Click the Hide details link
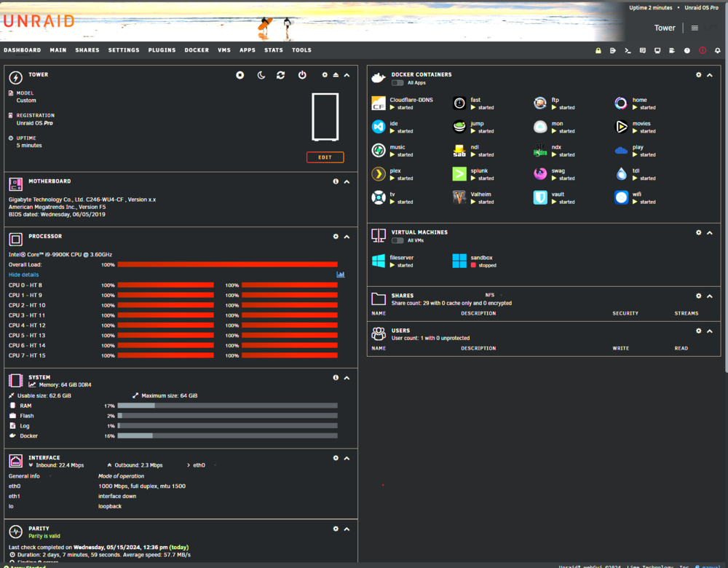 point(24,275)
